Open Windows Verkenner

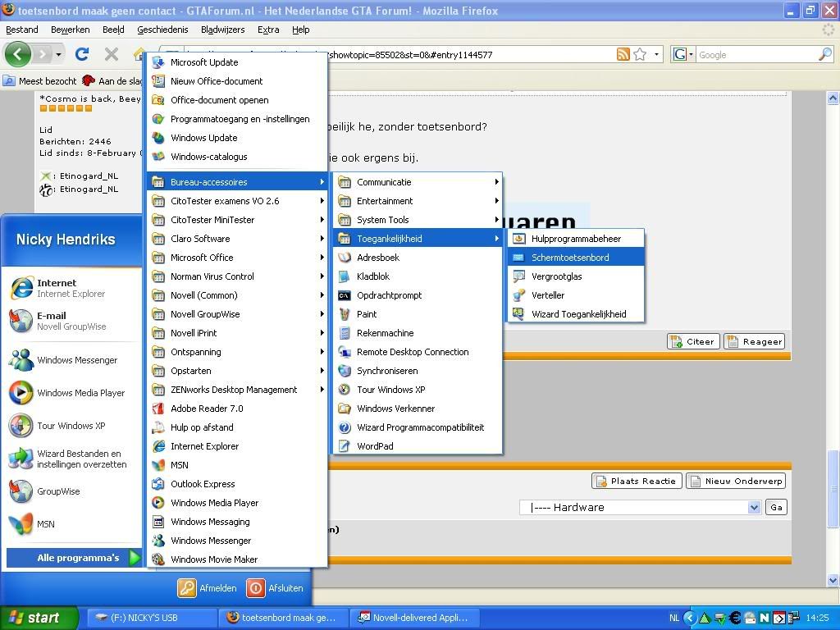point(418,409)
